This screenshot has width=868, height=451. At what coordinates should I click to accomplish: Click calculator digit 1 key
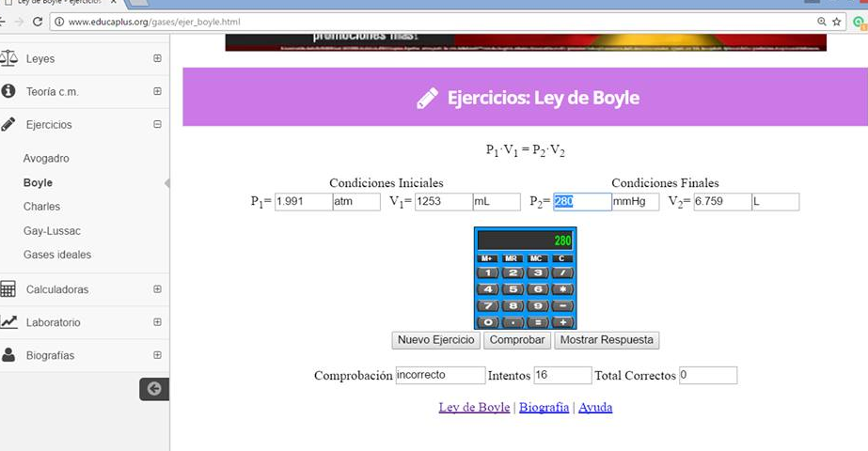tap(488, 272)
